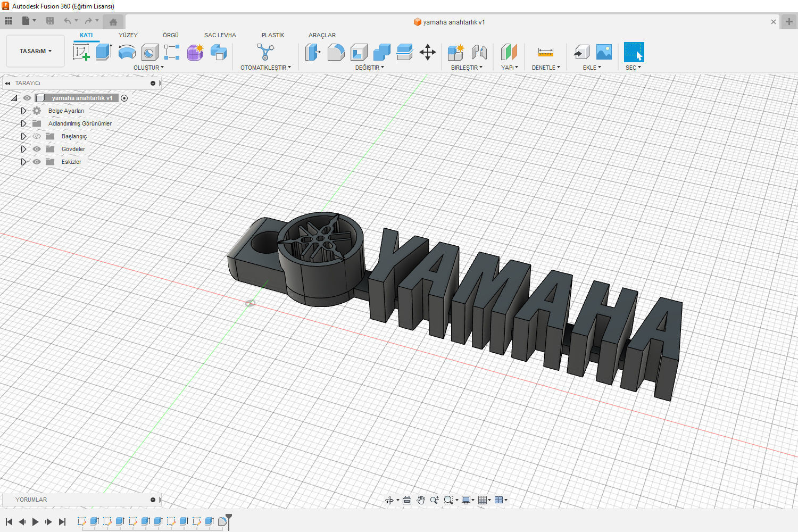Switch to the SAC LEVHA tab

coord(220,35)
